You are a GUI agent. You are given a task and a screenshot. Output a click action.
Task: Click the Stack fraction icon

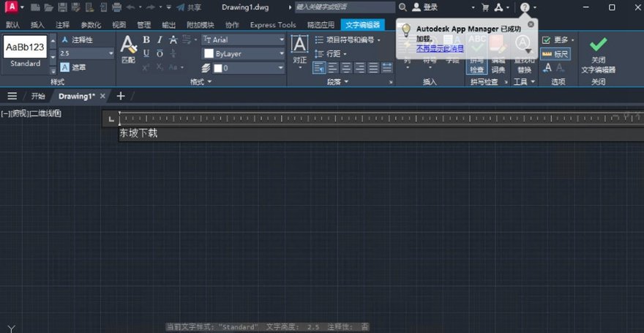pyautogui.click(x=173, y=53)
